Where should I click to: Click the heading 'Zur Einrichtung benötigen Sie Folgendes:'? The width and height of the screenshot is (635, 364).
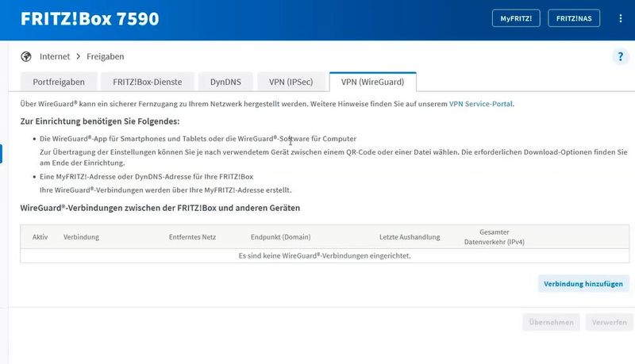[100, 121]
